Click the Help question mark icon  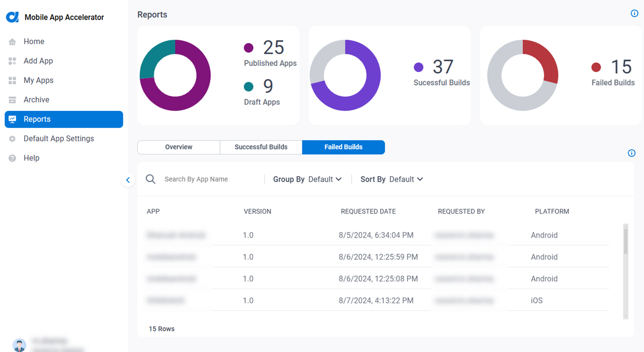(x=13, y=158)
